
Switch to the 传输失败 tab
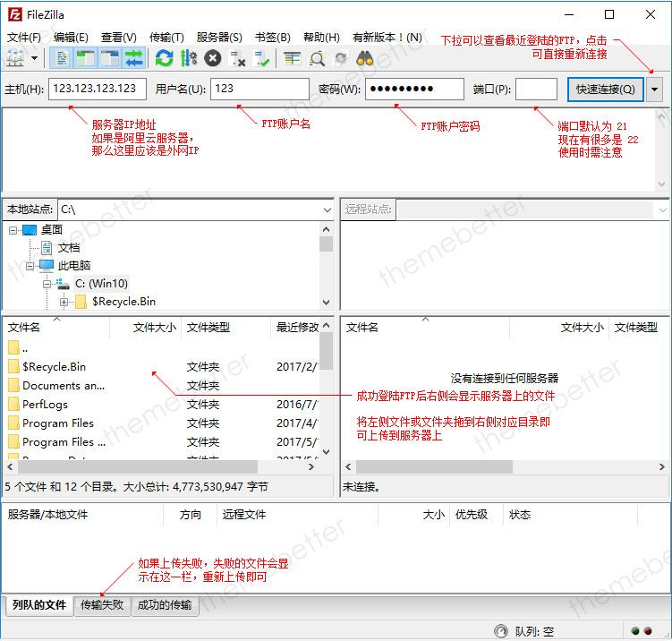pyautogui.click(x=102, y=605)
